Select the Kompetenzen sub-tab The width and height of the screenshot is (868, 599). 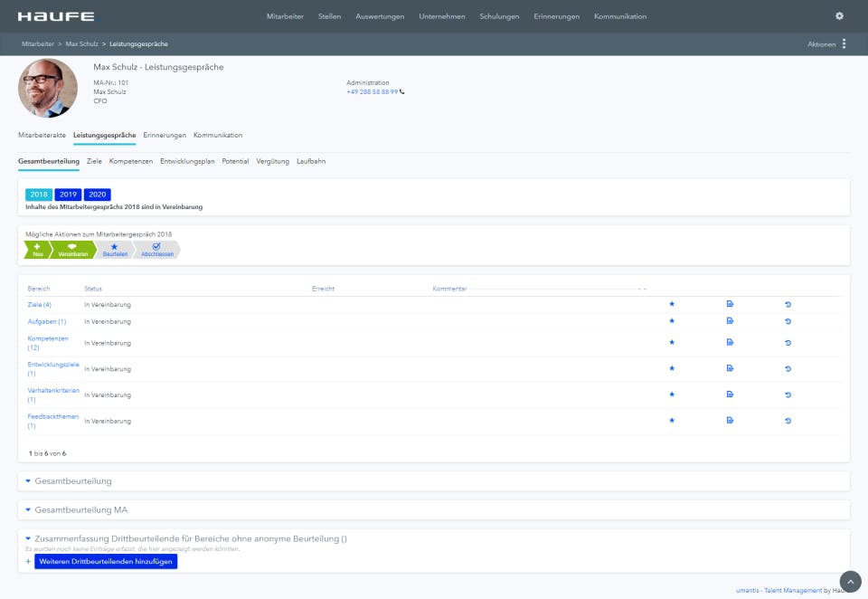tap(130, 161)
